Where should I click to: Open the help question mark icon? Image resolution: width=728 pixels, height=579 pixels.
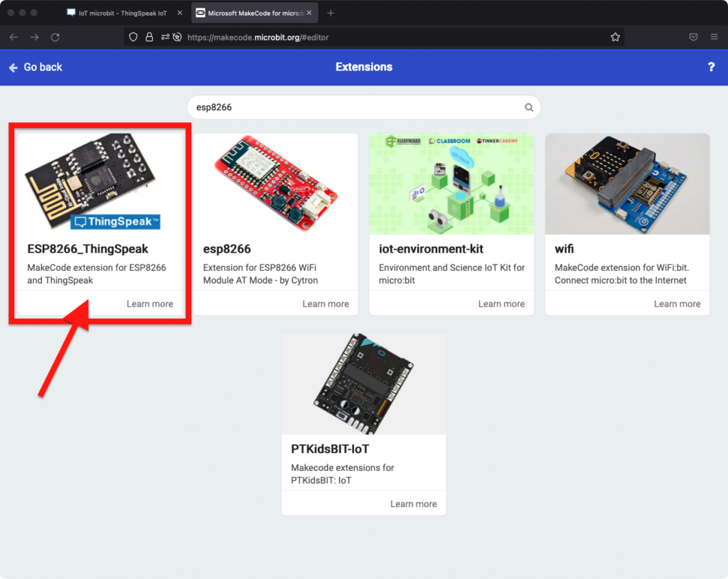711,67
